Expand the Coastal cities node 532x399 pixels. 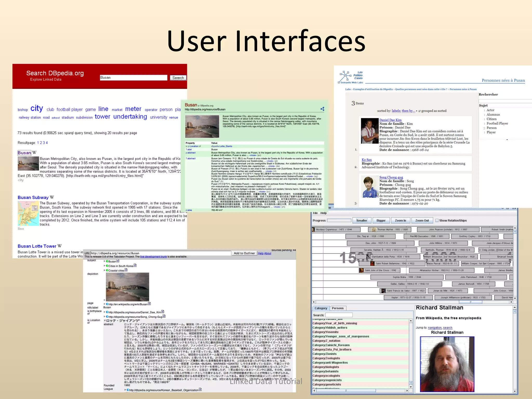[x=105, y=270]
